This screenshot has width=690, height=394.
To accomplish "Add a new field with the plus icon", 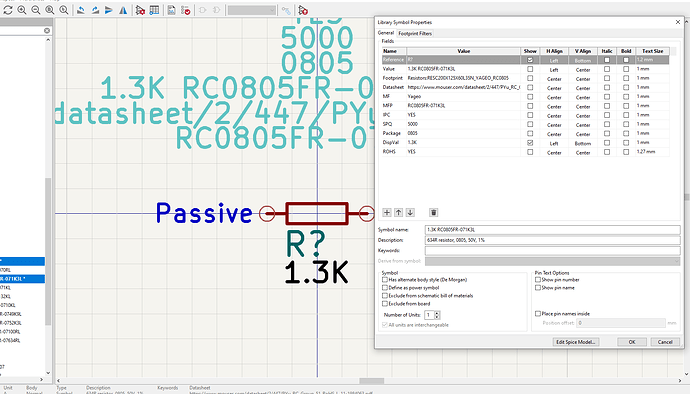I will click(387, 213).
